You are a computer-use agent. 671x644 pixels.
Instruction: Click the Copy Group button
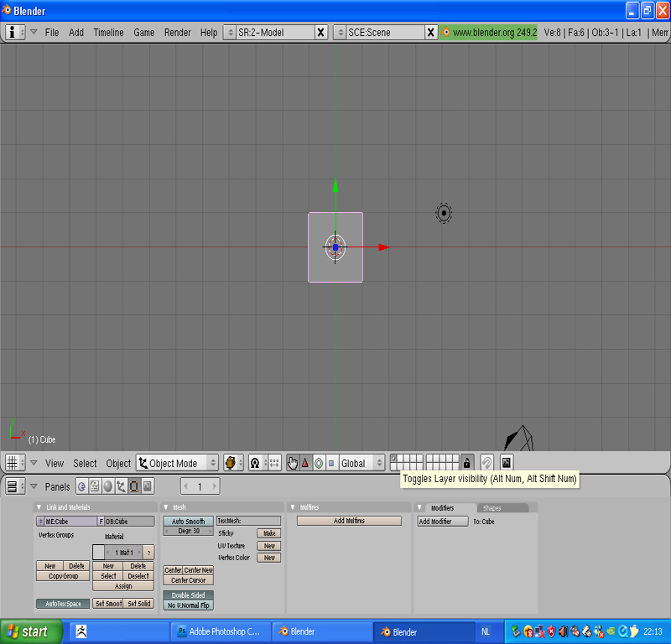(x=63, y=576)
